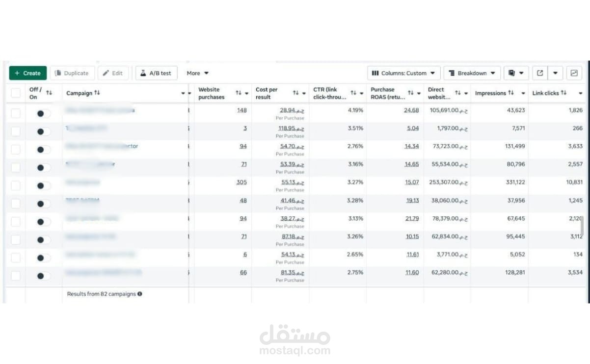Image resolution: width=590 pixels, height=364 pixels.
Task: Click the 128,281 impressions cell
Action: click(x=515, y=272)
